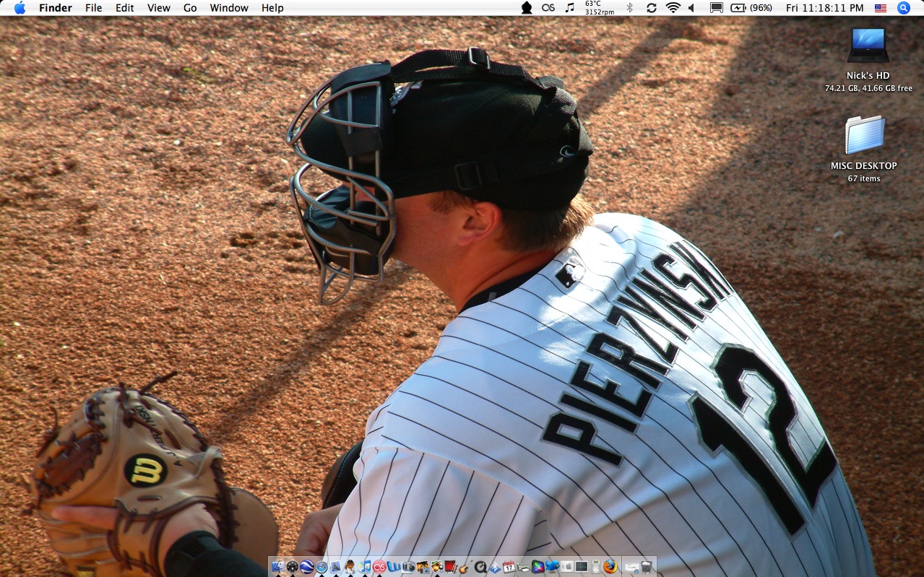The image size is (924, 577).
Task: Launch Safari from the Dock
Action: [321, 567]
